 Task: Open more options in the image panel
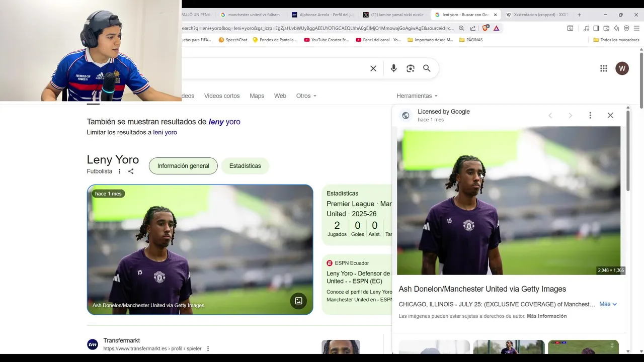pos(590,116)
